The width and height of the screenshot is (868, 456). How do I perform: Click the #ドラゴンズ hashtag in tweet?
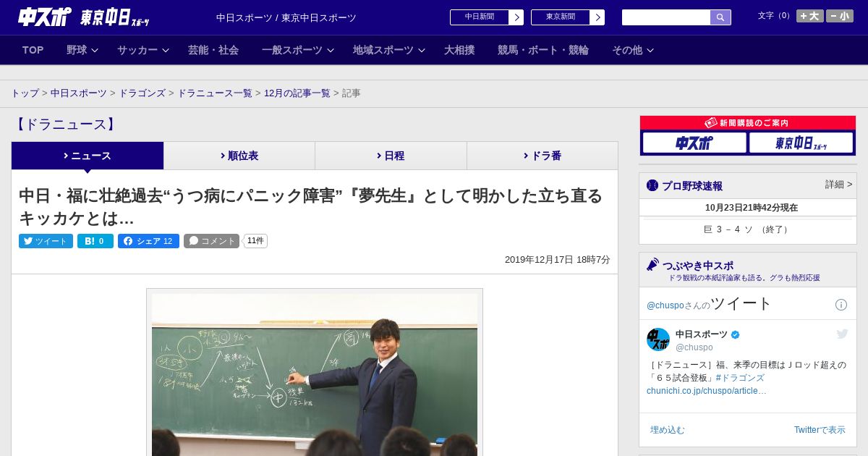click(x=740, y=378)
